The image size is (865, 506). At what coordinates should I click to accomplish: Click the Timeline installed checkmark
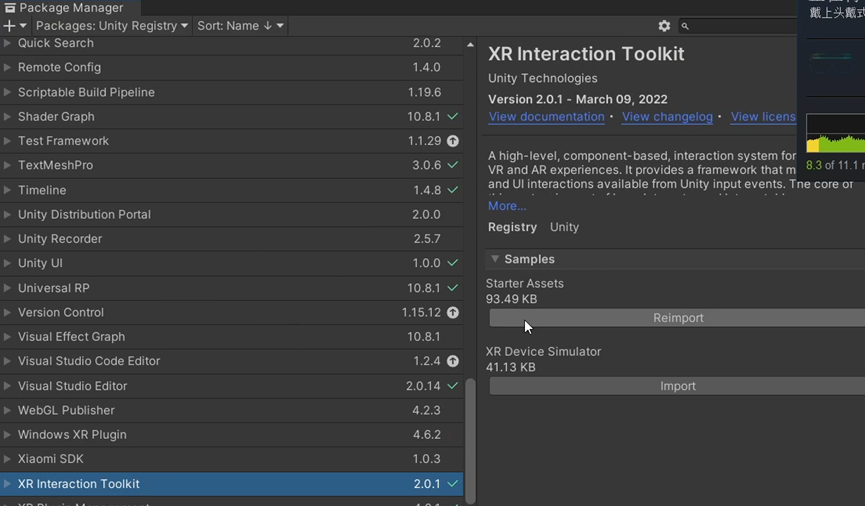click(x=452, y=190)
